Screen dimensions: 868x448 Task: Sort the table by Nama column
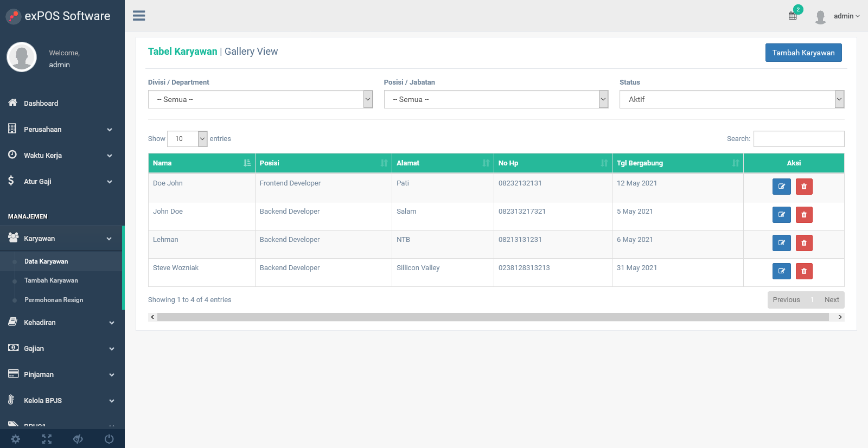[202, 163]
